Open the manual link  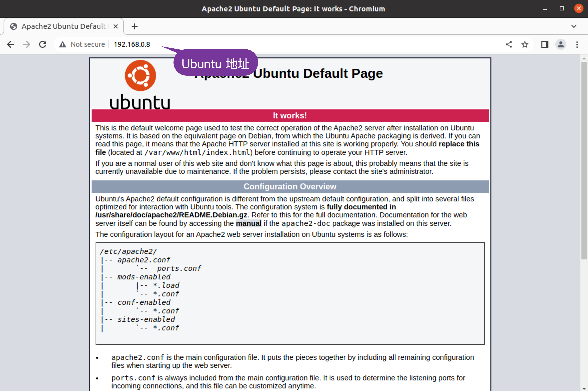coord(248,223)
